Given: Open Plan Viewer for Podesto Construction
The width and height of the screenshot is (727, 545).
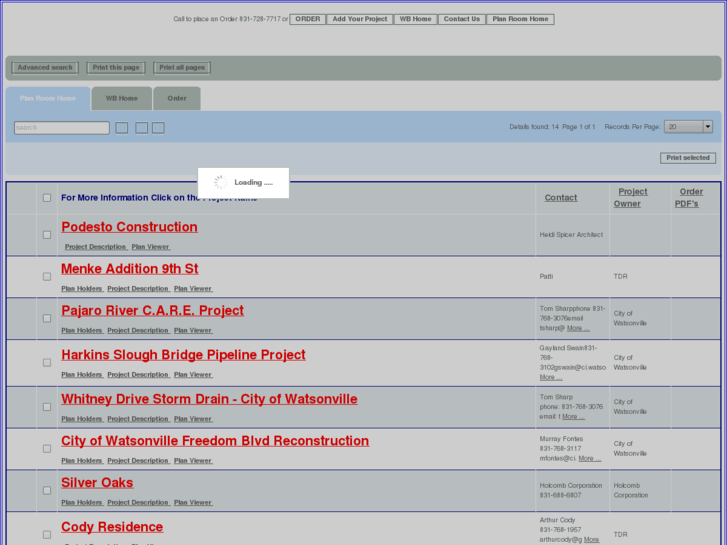Looking at the screenshot, I should [151, 247].
